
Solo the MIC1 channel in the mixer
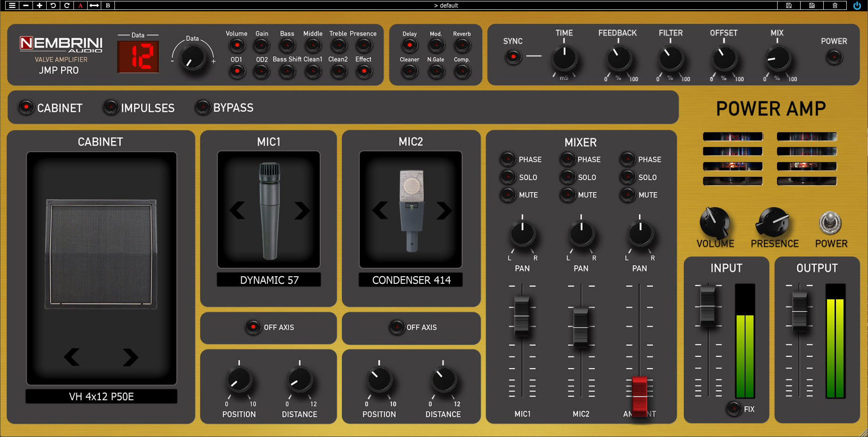click(x=508, y=177)
